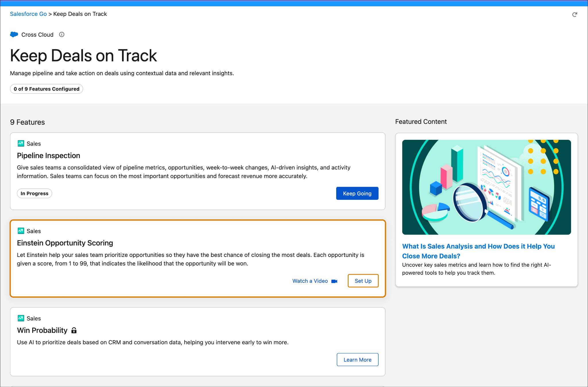Click the Einstein Opportunity Scoring title
Viewport: 588px width, 387px height.
pyautogui.click(x=65, y=243)
